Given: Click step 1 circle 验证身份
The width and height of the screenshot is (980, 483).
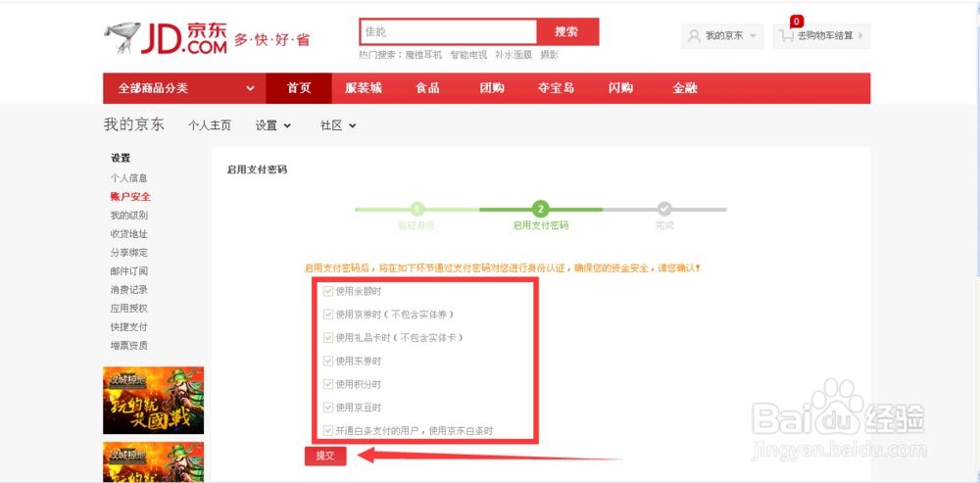Looking at the screenshot, I should click(x=416, y=210).
